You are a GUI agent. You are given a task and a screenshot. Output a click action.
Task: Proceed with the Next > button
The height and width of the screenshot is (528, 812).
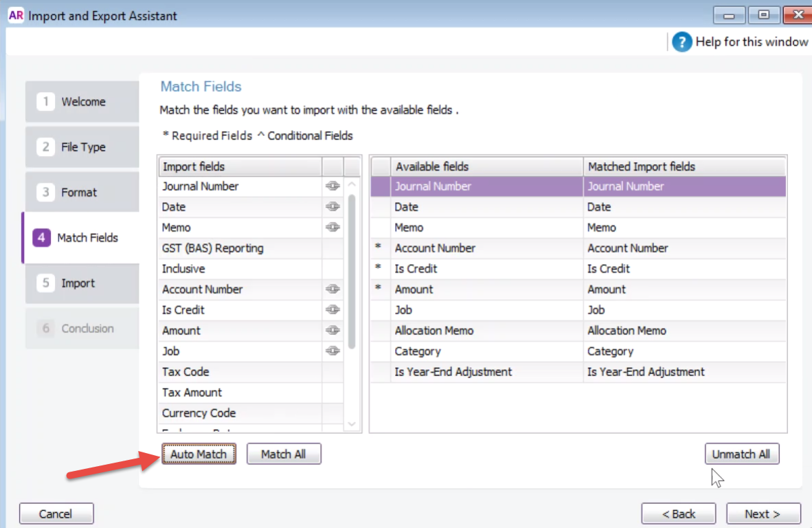click(x=763, y=514)
